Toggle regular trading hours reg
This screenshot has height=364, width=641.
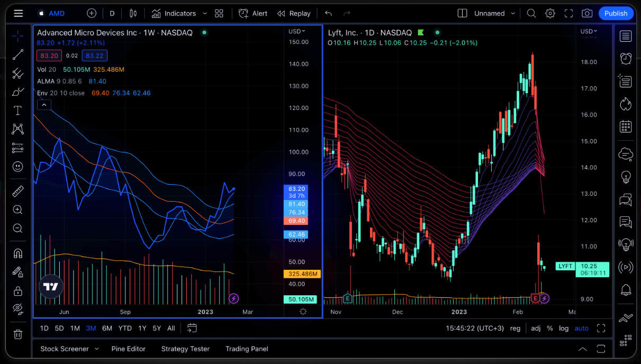[x=515, y=328]
